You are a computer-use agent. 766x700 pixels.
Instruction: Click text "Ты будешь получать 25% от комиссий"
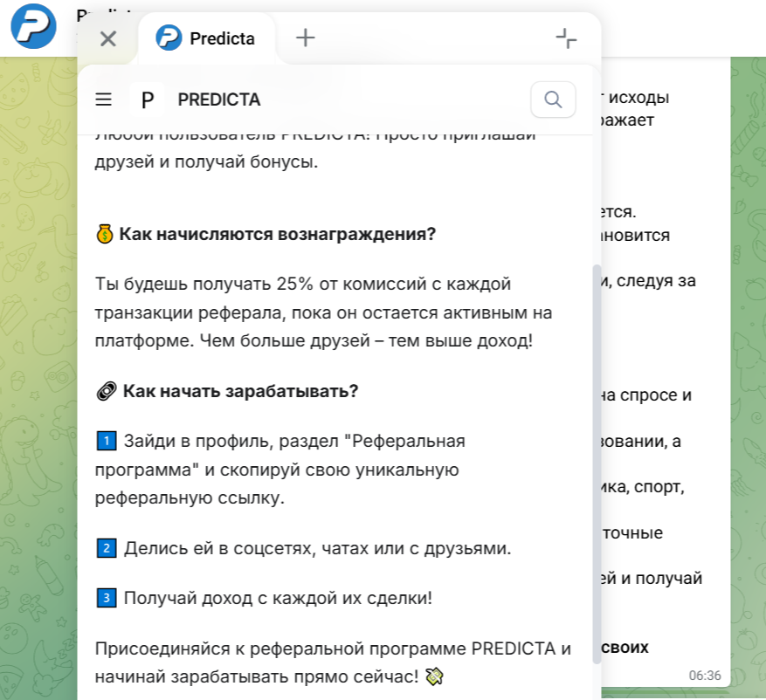pos(260,284)
